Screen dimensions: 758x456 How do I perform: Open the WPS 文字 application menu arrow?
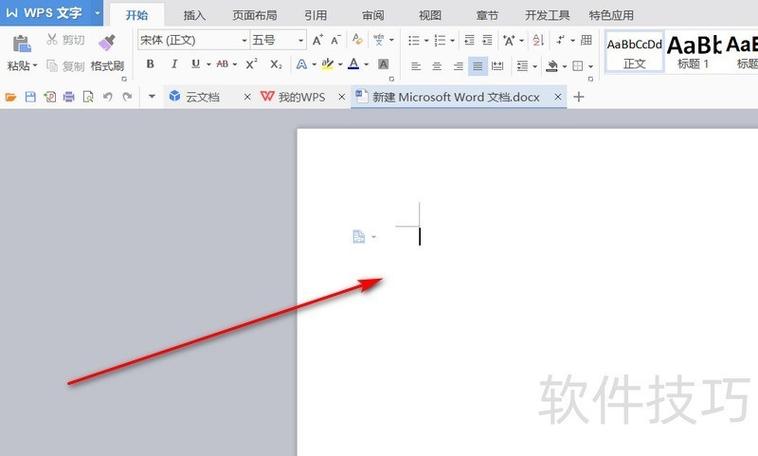pyautogui.click(x=97, y=13)
